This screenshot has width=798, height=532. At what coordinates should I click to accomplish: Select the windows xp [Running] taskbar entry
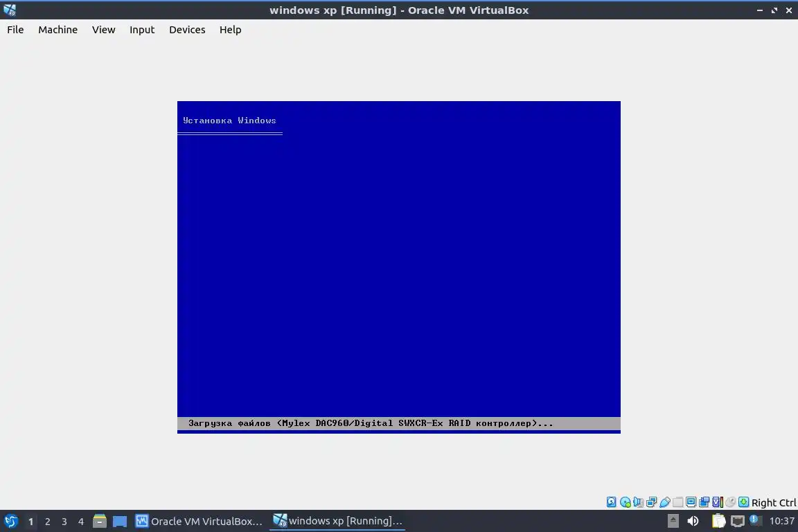pos(337,521)
